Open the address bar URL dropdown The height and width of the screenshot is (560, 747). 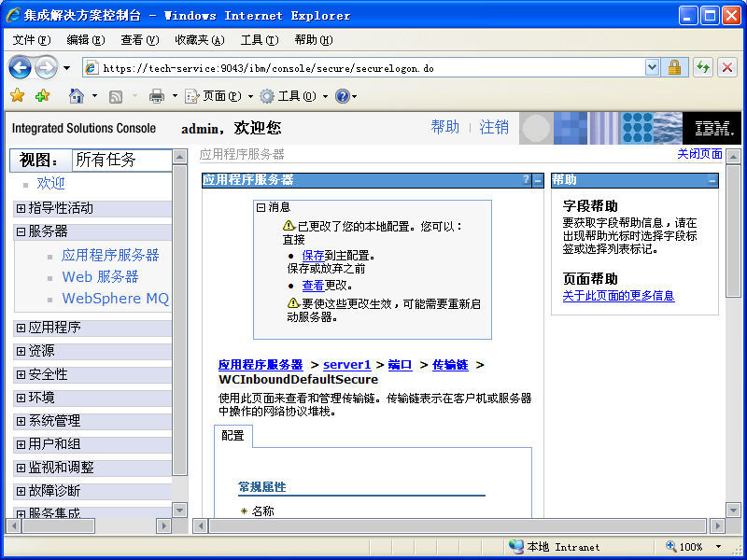(x=652, y=67)
